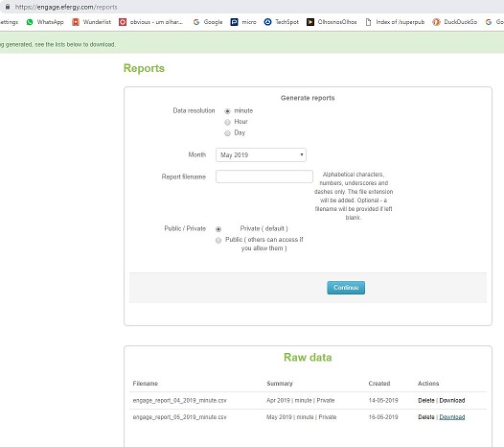Click the lock icon in address bar
The image size is (504, 447).
[x=8, y=7]
